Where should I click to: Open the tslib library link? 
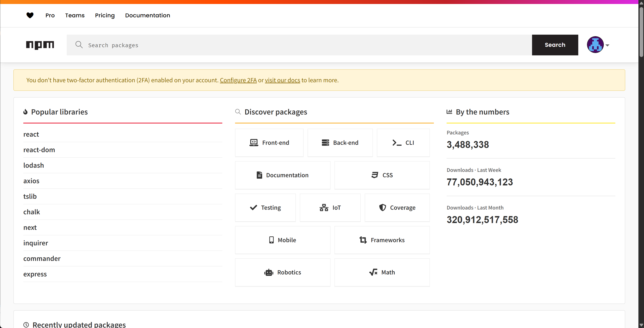coord(30,196)
